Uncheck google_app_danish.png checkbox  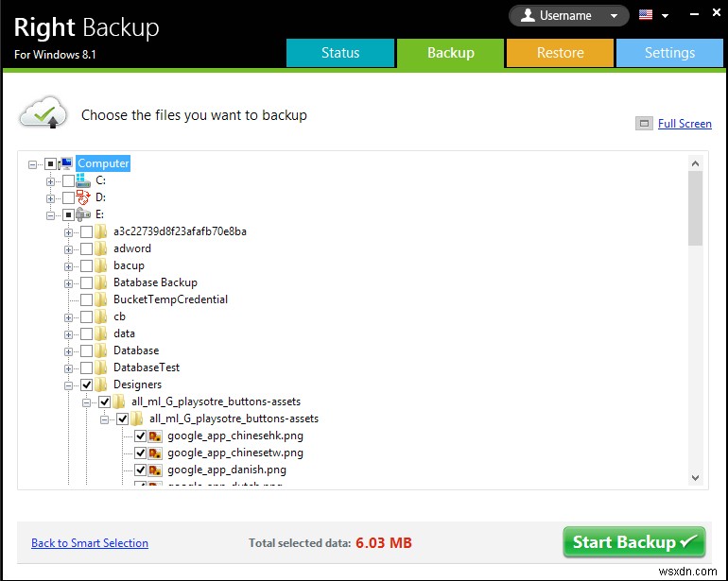(x=140, y=470)
